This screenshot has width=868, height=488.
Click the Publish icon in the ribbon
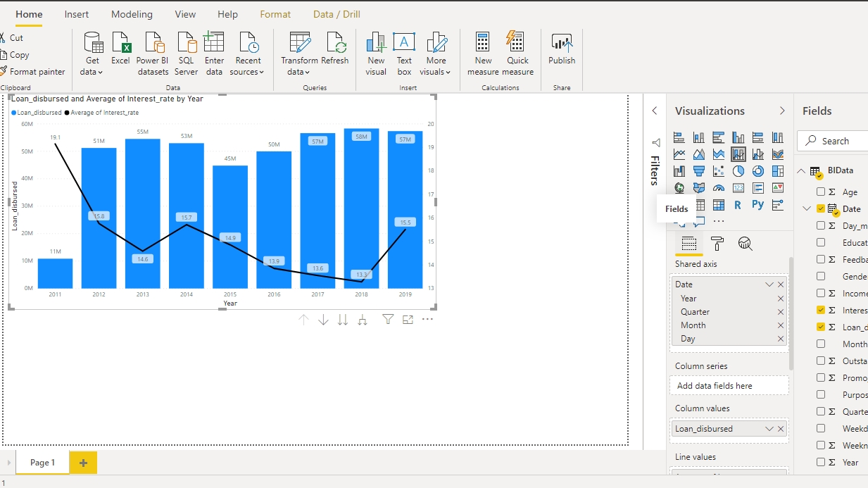562,49
